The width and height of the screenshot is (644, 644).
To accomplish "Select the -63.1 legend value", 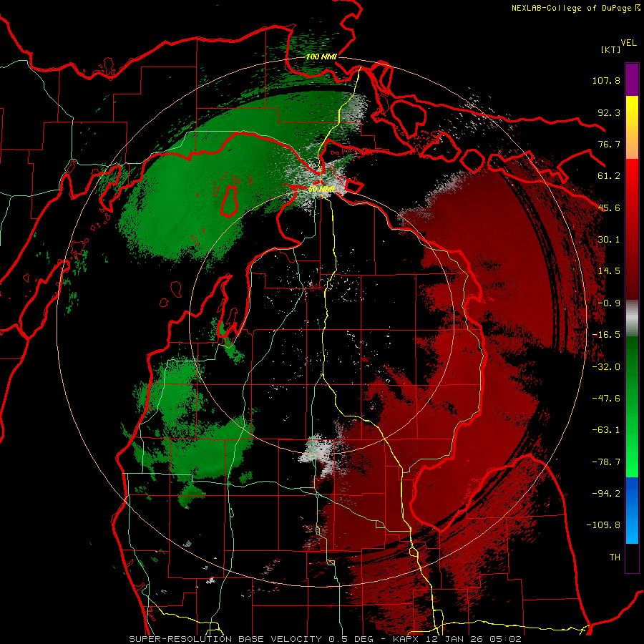I will pos(606,430).
